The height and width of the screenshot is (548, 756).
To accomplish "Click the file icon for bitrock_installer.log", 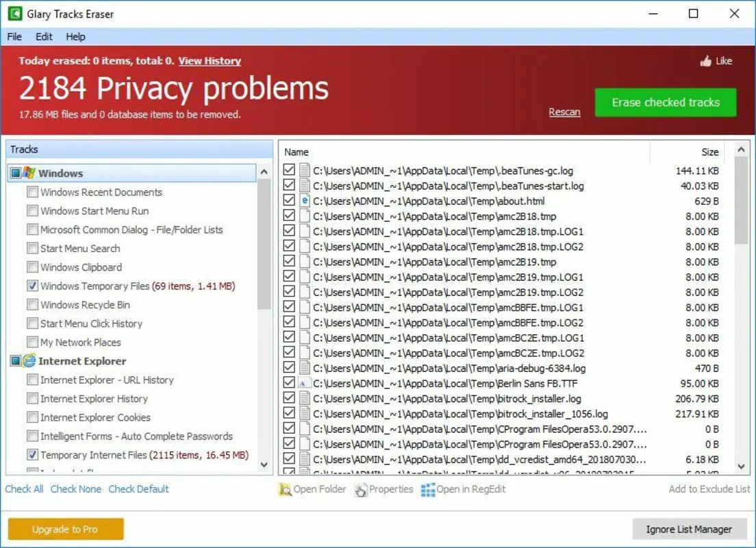I will click(x=304, y=399).
